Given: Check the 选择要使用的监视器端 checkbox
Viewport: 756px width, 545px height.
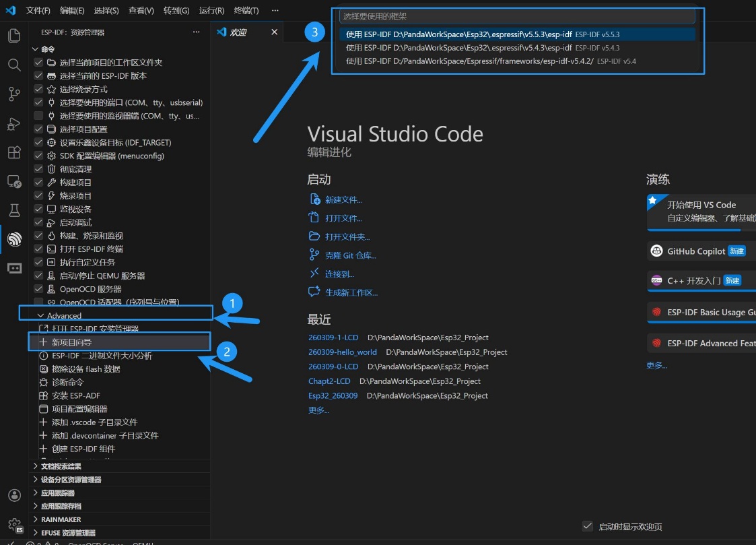Looking at the screenshot, I should pos(38,116).
